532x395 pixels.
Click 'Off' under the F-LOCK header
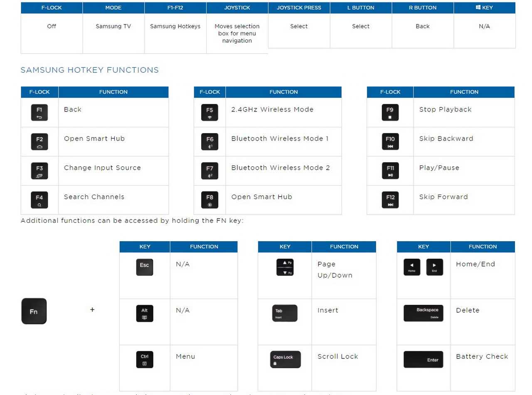click(52, 26)
